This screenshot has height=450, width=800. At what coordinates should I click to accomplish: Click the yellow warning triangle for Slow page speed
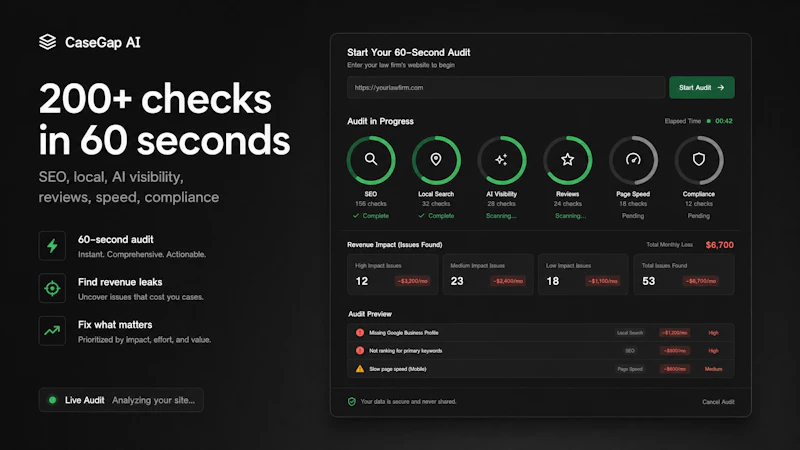pos(360,368)
